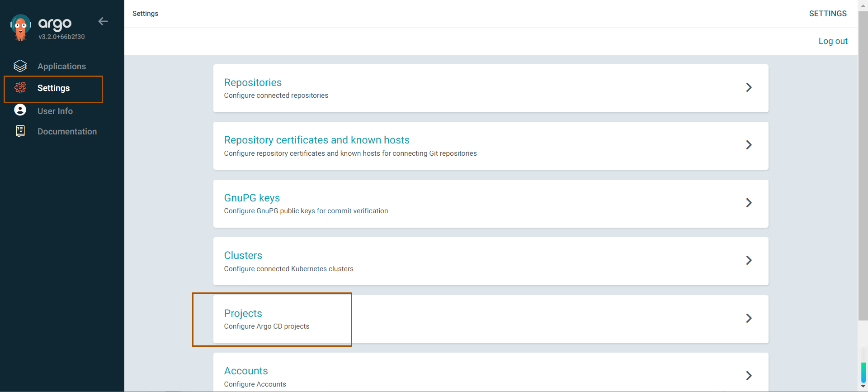
Task: Expand the Projects chevron arrow
Action: coord(749,318)
